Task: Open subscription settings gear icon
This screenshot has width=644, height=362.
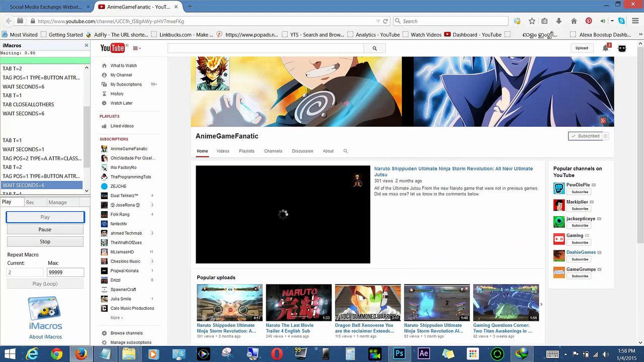Action: 605,136
